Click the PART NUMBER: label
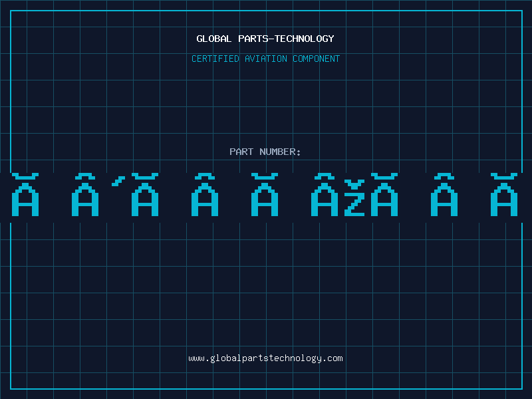Screen dimensions: 532x399 click(265, 152)
